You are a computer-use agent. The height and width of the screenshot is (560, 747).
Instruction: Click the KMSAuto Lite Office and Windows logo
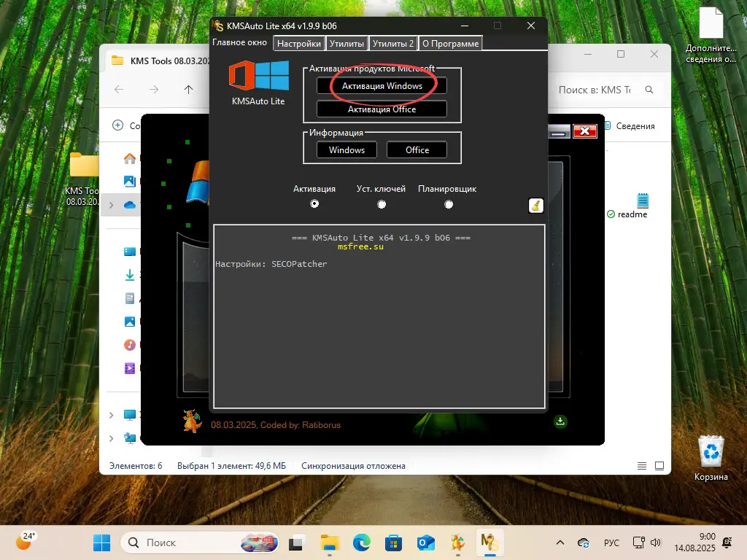point(259,77)
